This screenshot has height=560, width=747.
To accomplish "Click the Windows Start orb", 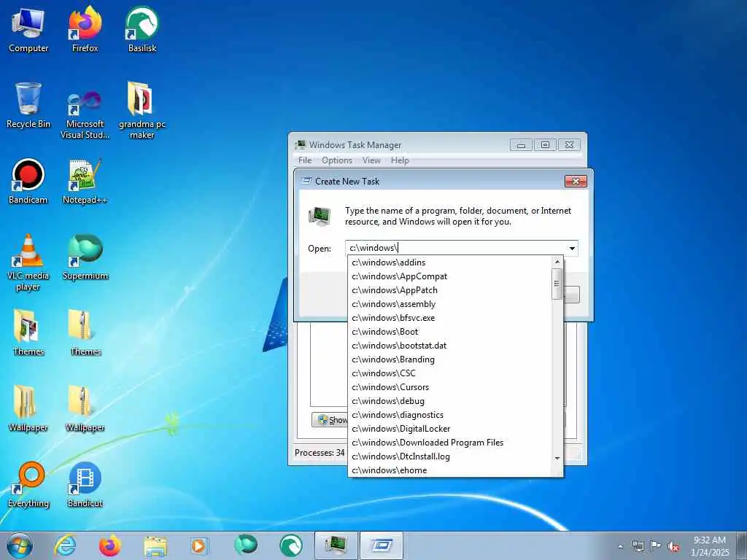I will 20,545.
